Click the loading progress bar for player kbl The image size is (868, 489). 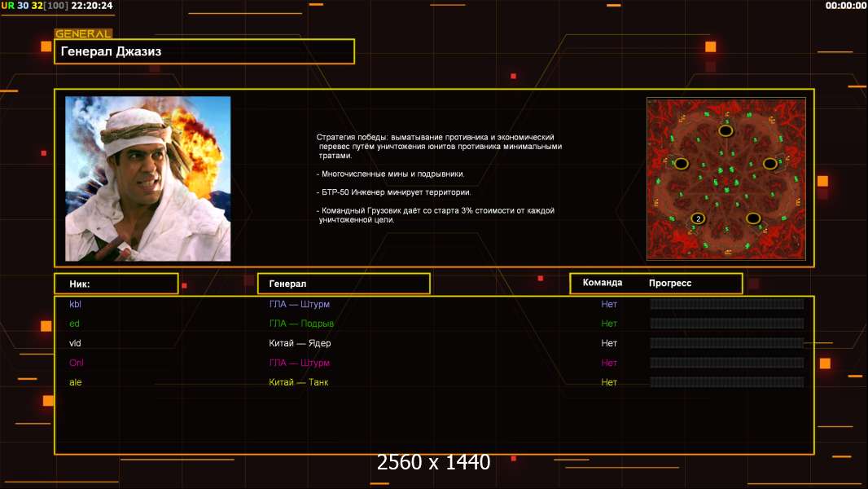pos(726,304)
